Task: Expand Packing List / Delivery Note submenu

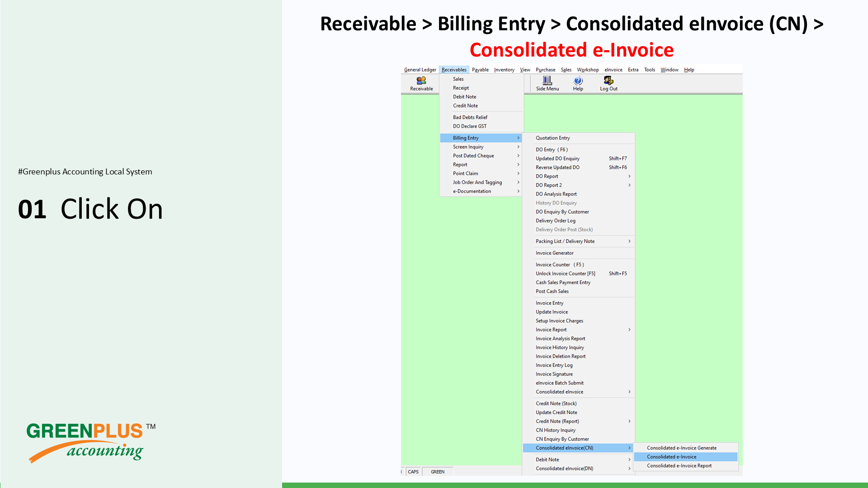Action: 579,241
